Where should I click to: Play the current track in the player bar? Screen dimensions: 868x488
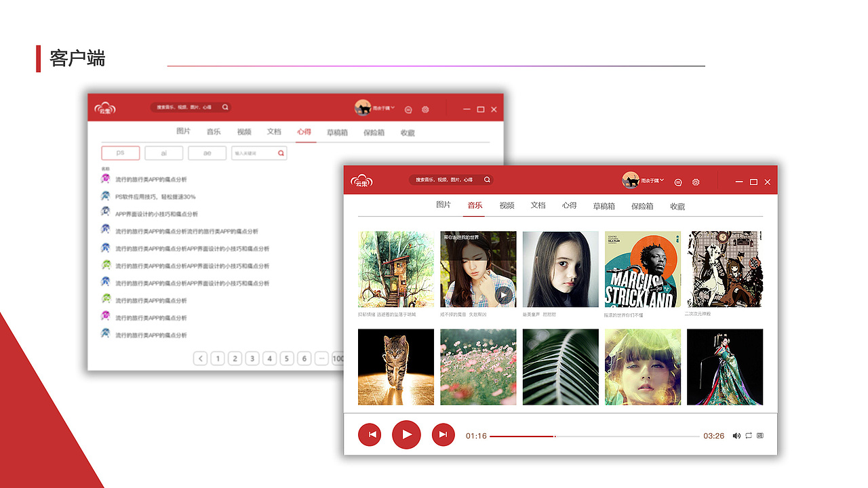coord(406,434)
